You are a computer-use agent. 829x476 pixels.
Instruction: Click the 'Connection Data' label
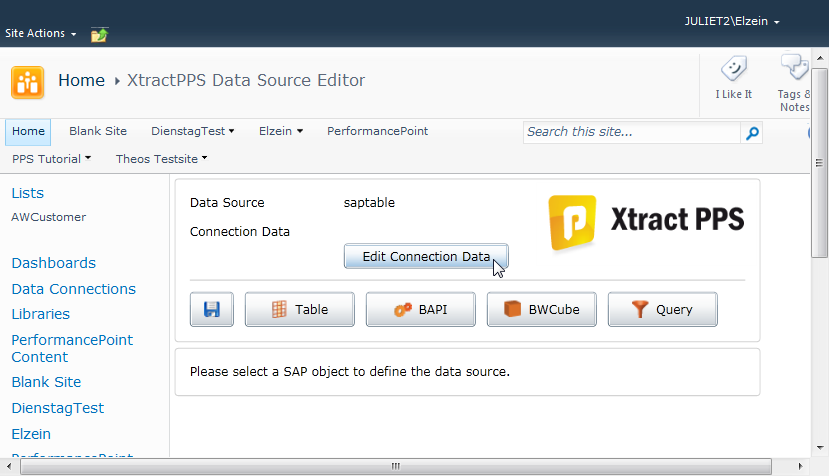click(x=240, y=232)
